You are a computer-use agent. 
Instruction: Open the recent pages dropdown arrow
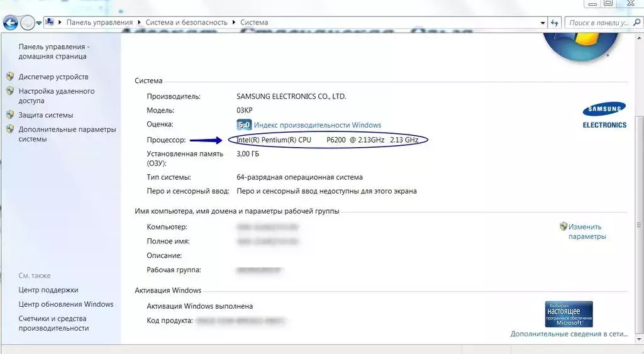point(38,23)
